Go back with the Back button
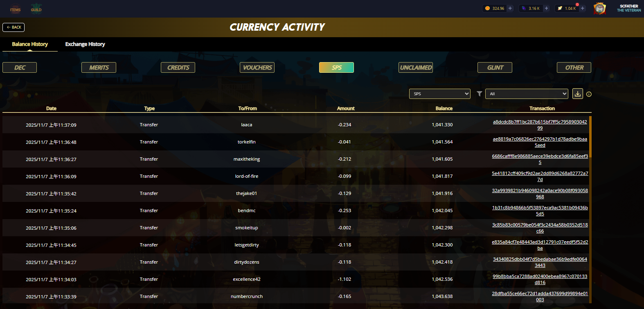The image size is (644, 309). coord(14,27)
